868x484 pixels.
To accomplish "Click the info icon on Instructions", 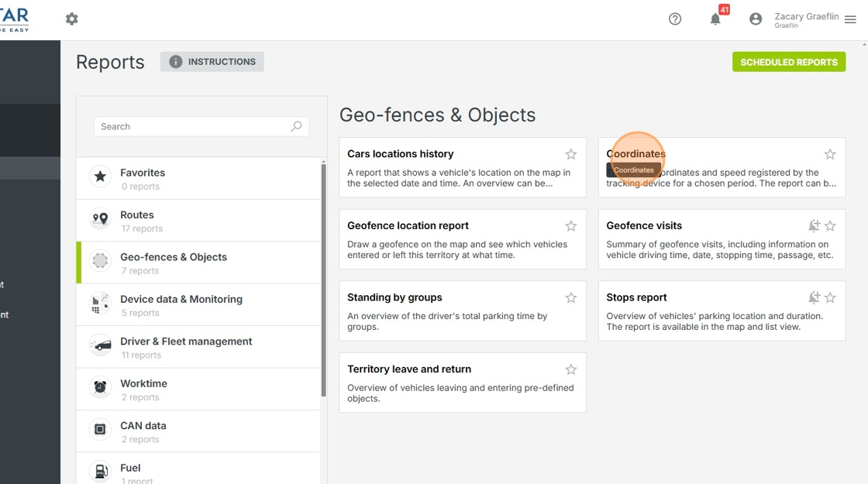I will 176,62.
